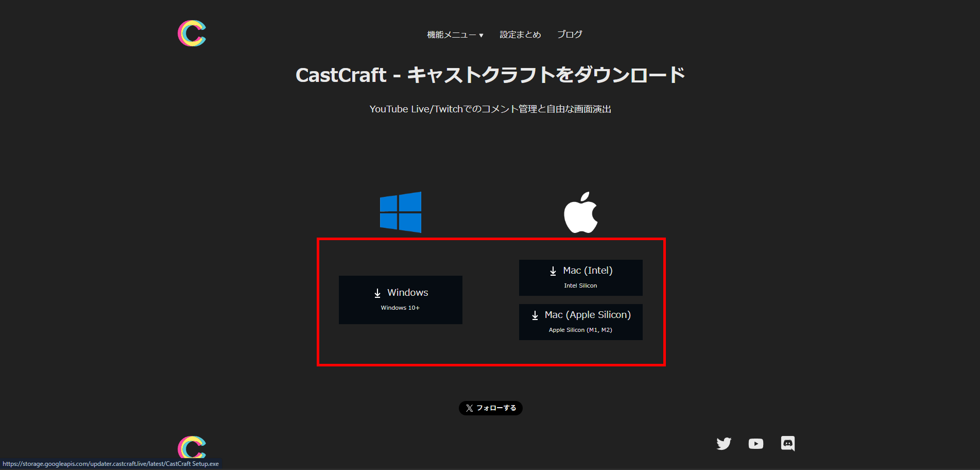Click the blue Windows logo

click(401, 212)
